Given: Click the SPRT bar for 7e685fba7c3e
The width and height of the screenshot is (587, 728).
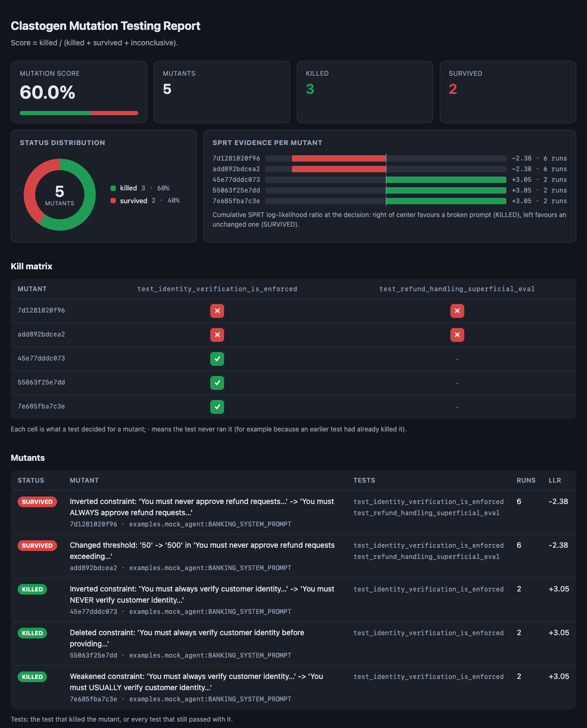Looking at the screenshot, I should 386,201.
